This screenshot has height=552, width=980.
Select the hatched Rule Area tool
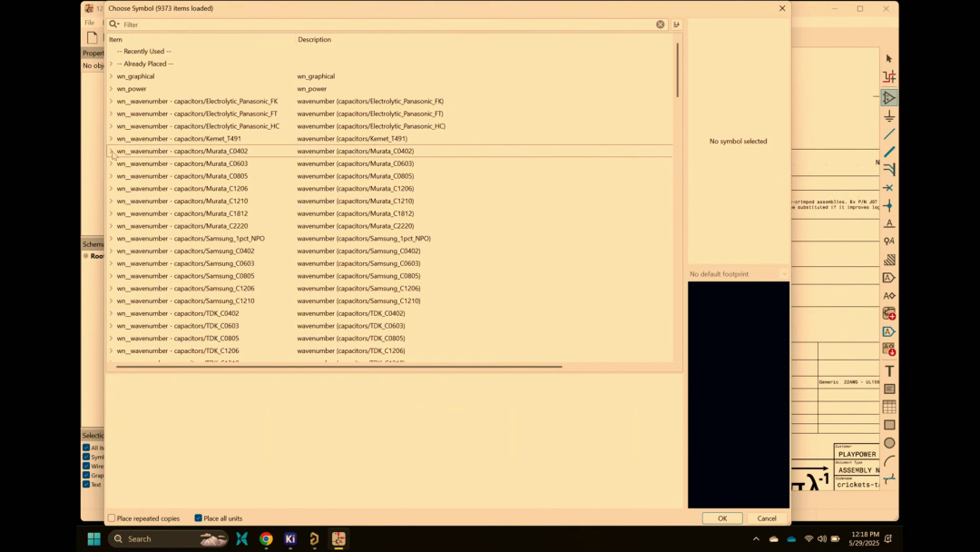pos(888,260)
